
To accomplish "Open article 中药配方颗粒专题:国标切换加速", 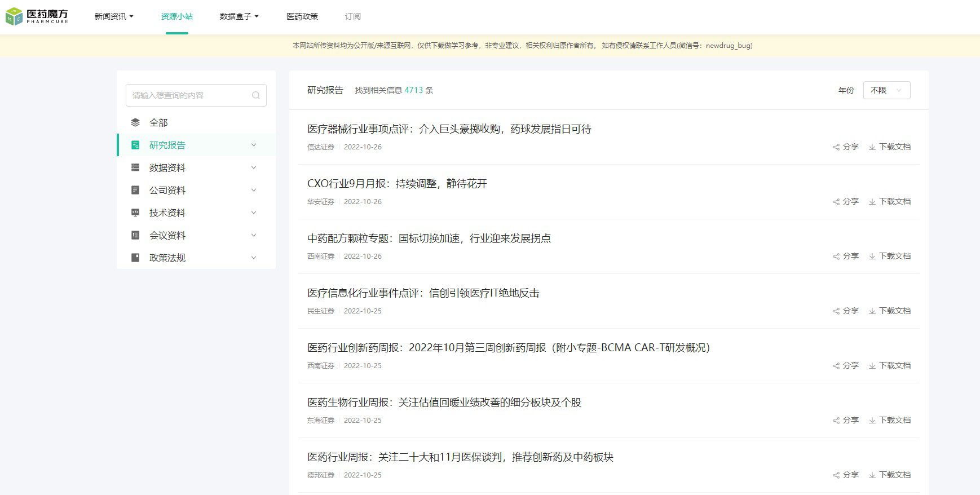I will 429,238.
